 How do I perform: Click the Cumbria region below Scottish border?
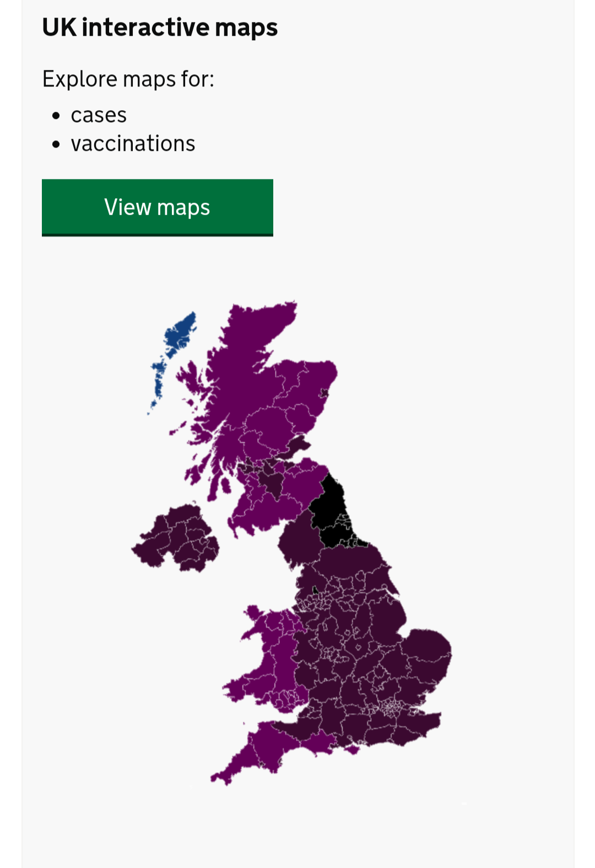[x=296, y=542]
